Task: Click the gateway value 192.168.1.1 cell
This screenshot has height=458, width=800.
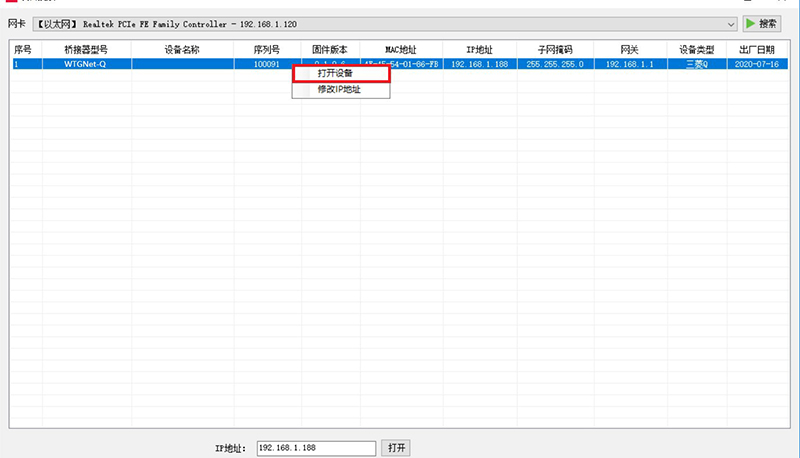Action: coord(630,64)
